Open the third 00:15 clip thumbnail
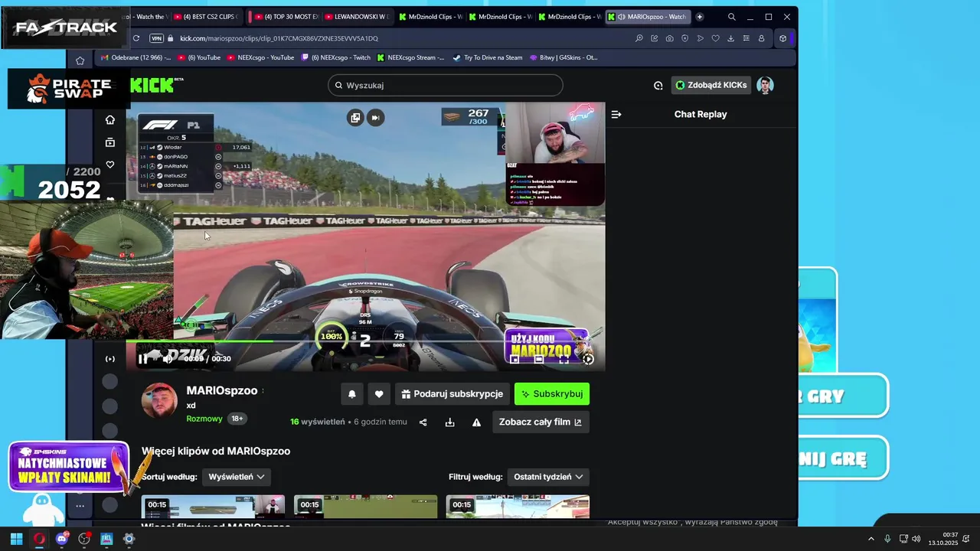Image resolution: width=980 pixels, height=551 pixels. point(518,507)
